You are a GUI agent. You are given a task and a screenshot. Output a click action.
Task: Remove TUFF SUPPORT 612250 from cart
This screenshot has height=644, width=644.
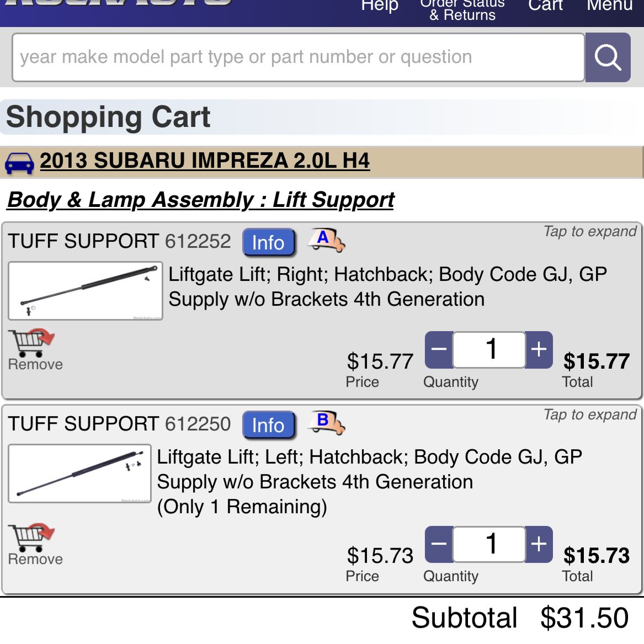[x=34, y=544]
